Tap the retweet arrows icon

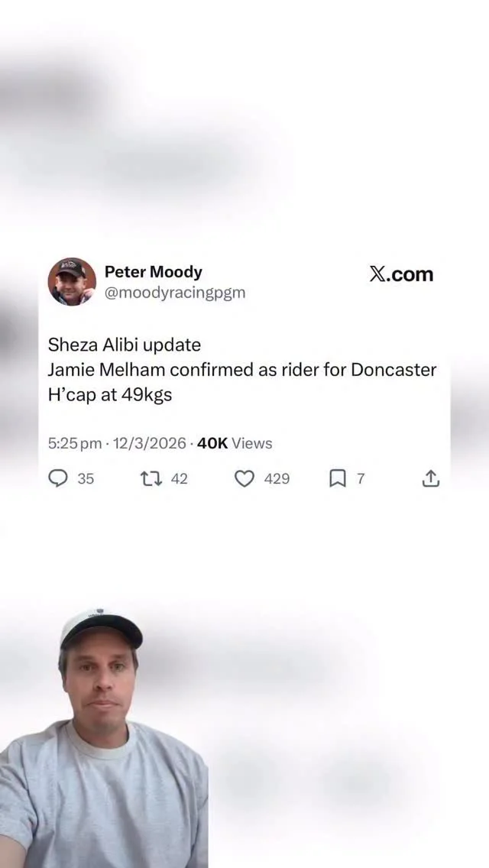[151, 478]
